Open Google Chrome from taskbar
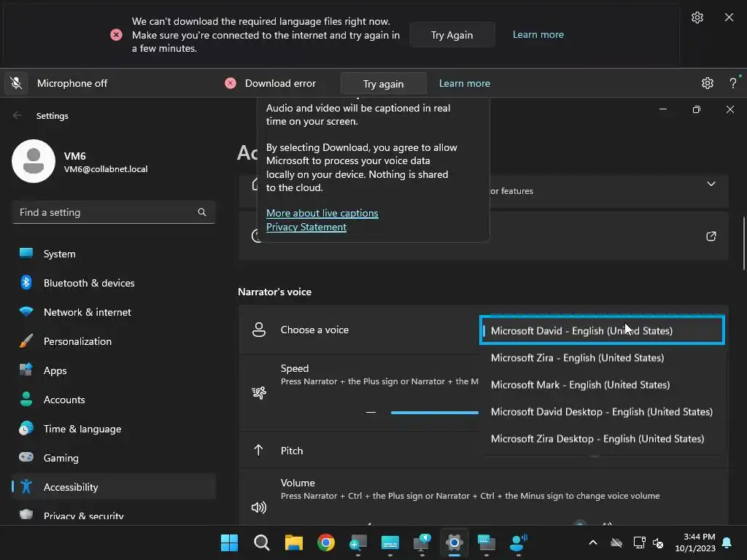The image size is (747, 560). coord(326,542)
